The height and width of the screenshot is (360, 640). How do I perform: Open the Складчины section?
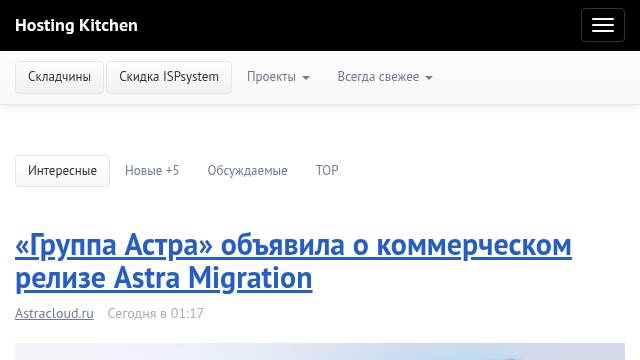tap(59, 77)
